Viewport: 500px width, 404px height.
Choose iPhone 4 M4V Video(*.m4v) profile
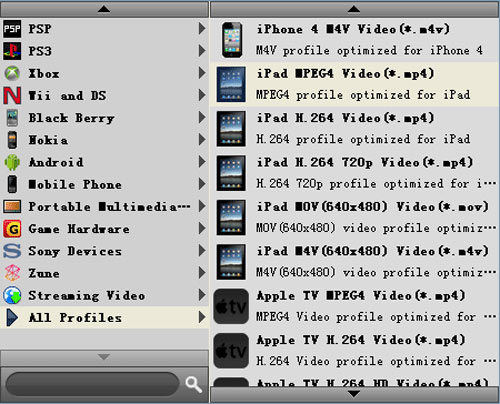point(354,40)
